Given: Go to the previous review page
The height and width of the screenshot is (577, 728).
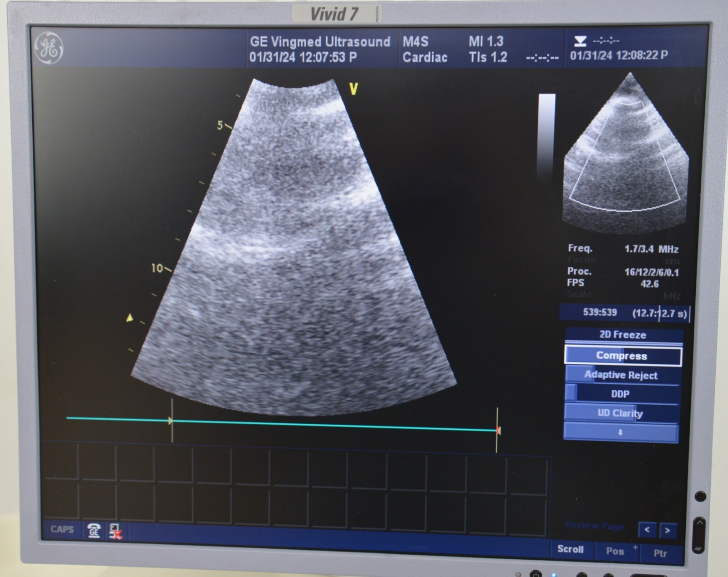Looking at the screenshot, I should 647,530.
